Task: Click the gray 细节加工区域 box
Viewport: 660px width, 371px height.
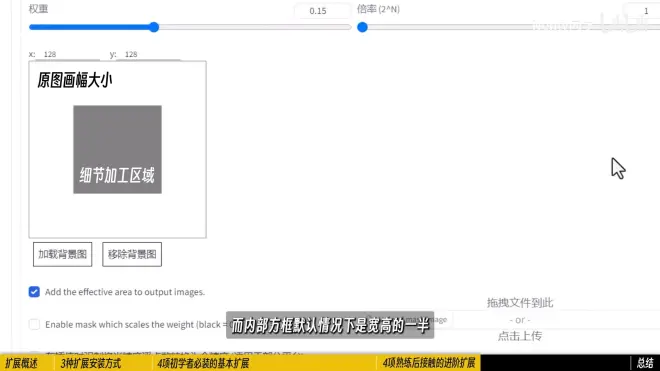Action: 117,149
